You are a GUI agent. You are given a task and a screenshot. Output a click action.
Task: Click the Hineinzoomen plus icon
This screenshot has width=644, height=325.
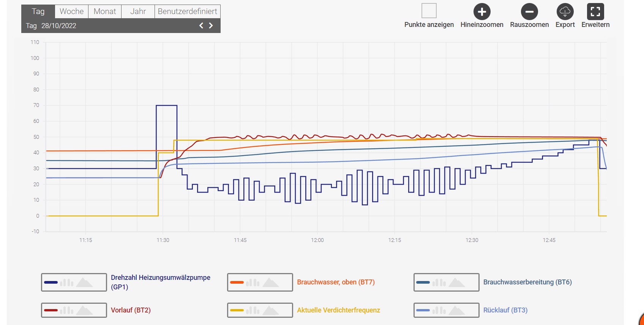482,12
